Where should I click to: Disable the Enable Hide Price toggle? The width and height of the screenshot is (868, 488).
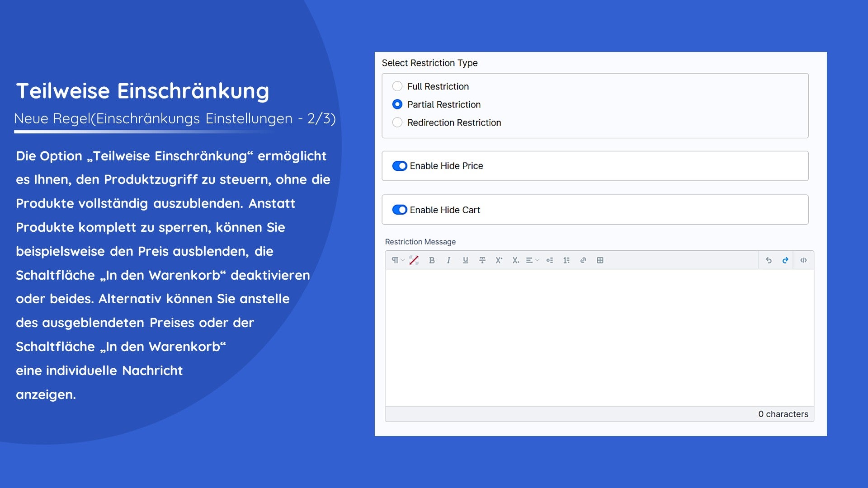[x=400, y=166]
